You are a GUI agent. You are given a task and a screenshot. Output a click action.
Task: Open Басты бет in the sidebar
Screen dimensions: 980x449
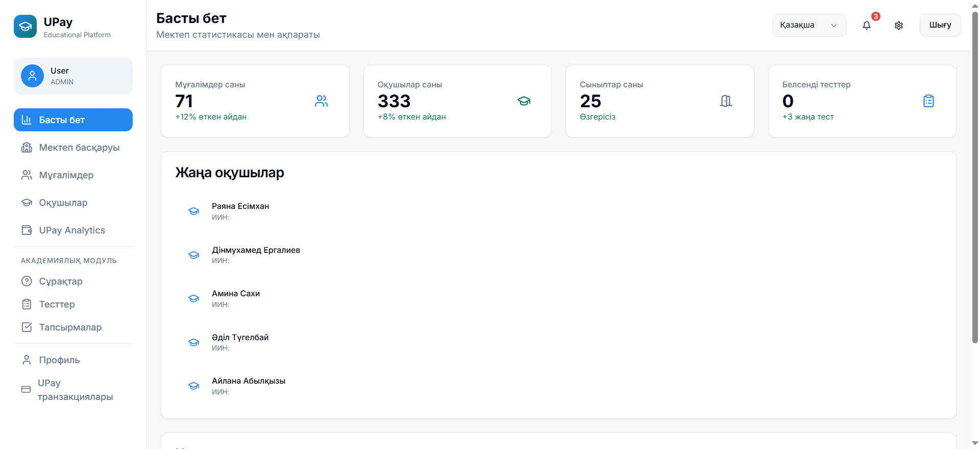point(73,120)
